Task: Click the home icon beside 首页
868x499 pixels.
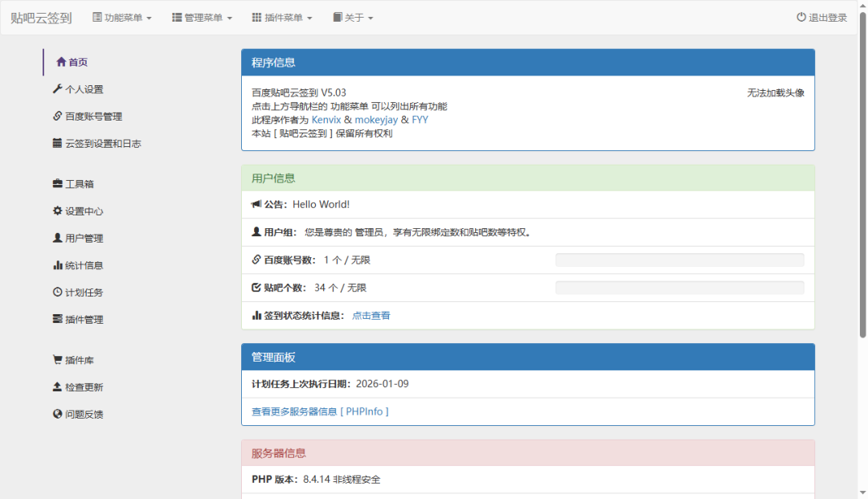Action: pyautogui.click(x=61, y=63)
